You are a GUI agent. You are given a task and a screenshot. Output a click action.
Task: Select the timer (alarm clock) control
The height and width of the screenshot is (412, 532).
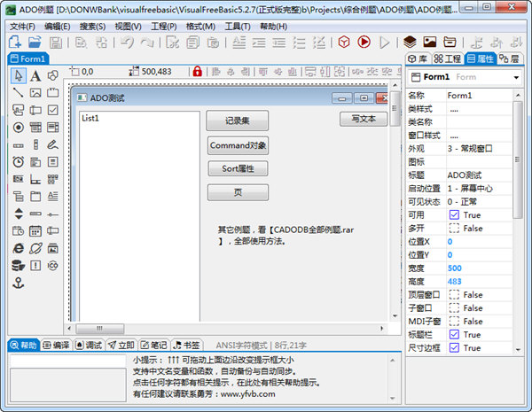point(19,162)
